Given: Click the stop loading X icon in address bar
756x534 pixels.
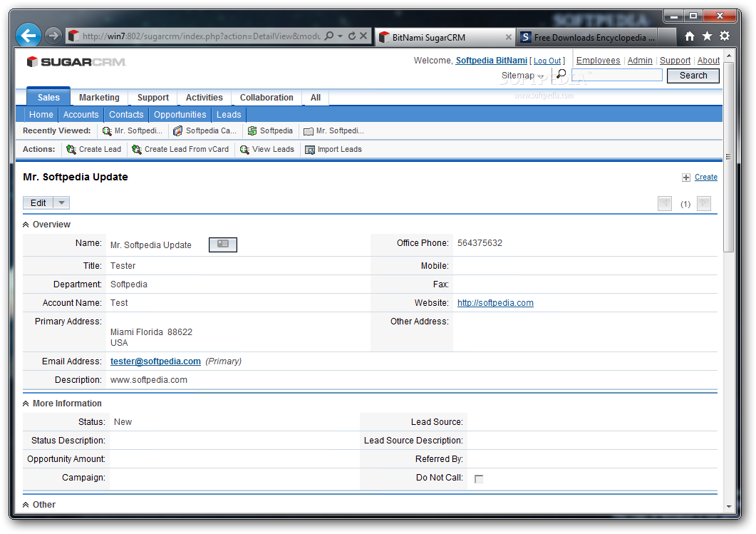Looking at the screenshot, I should [363, 36].
